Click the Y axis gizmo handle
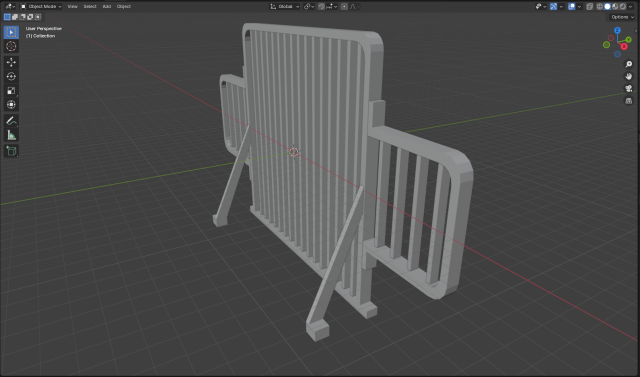Image resolution: width=640 pixels, height=377 pixels. point(629,40)
